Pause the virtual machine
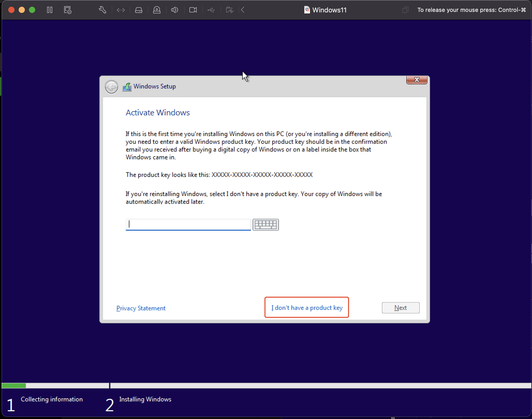The width and height of the screenshot is (532, 419). [x=50, y=10]
